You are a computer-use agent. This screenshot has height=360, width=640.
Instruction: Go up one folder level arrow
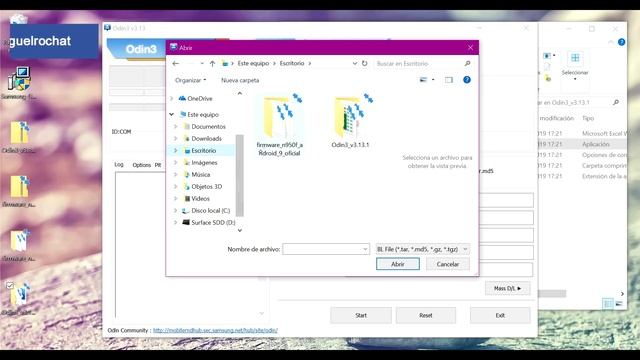click(212, 64)
